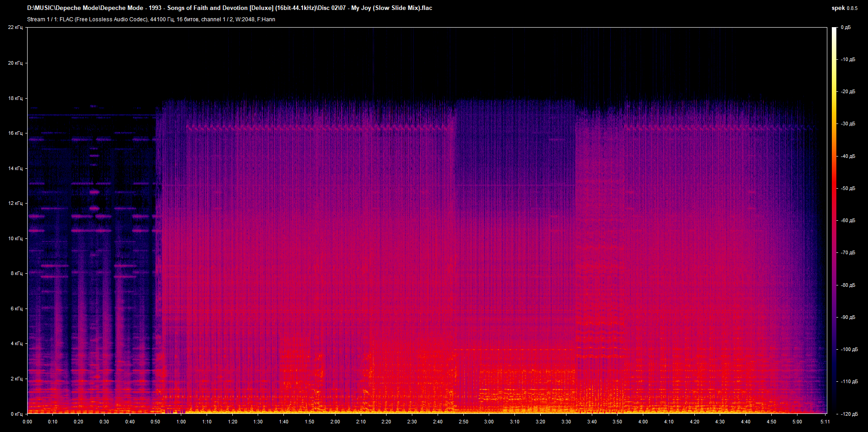Click the 22 кГц frequency axis label

click(x=15, y=28)
